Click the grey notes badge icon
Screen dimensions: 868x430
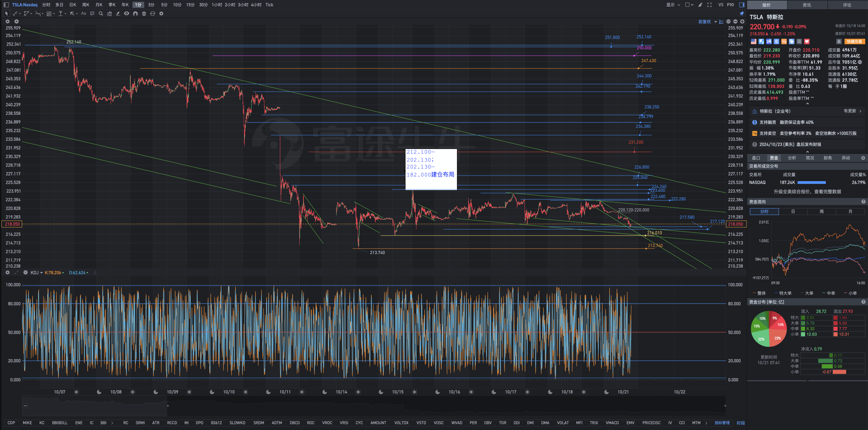[x=799, y=41]
